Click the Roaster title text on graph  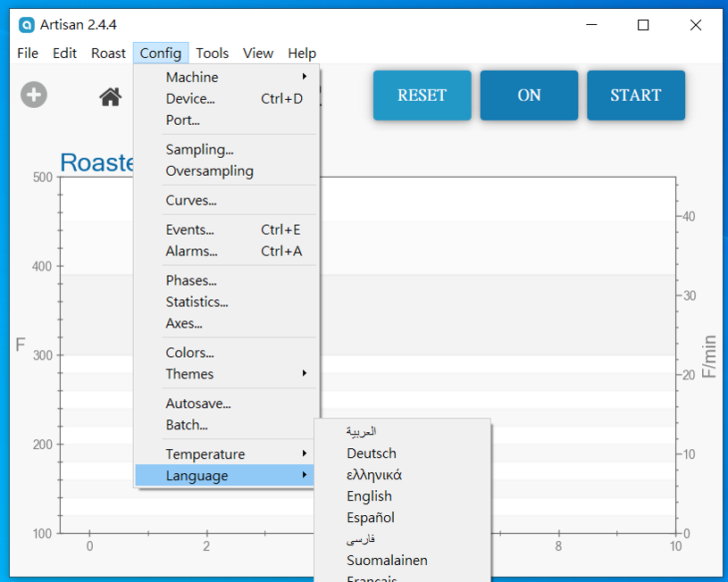pyautogui.click(x=96, y=162)
